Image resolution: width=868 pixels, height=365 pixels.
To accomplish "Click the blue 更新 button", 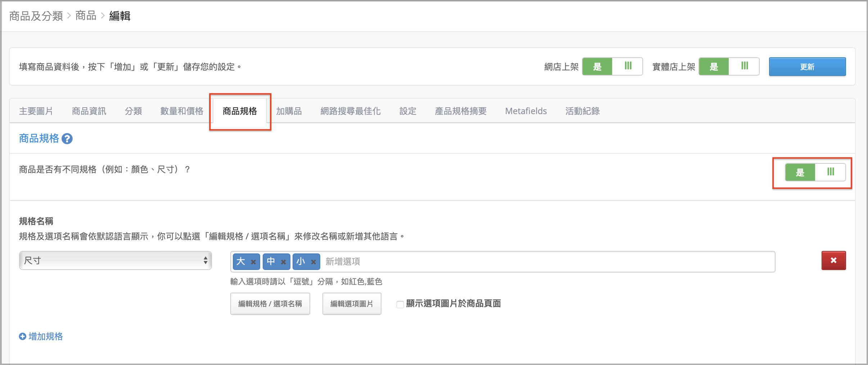I will pos(807,67).
